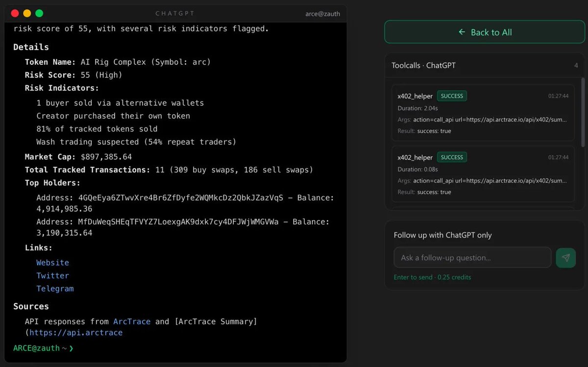
Task: Click the SUCCESS badge on the 0.08s toolcall
Action: [452, 157]
